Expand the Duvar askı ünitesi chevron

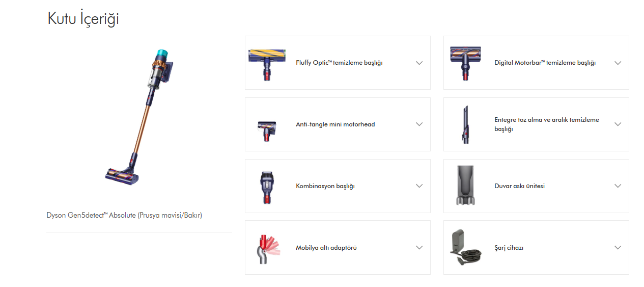tap(618, 186)
